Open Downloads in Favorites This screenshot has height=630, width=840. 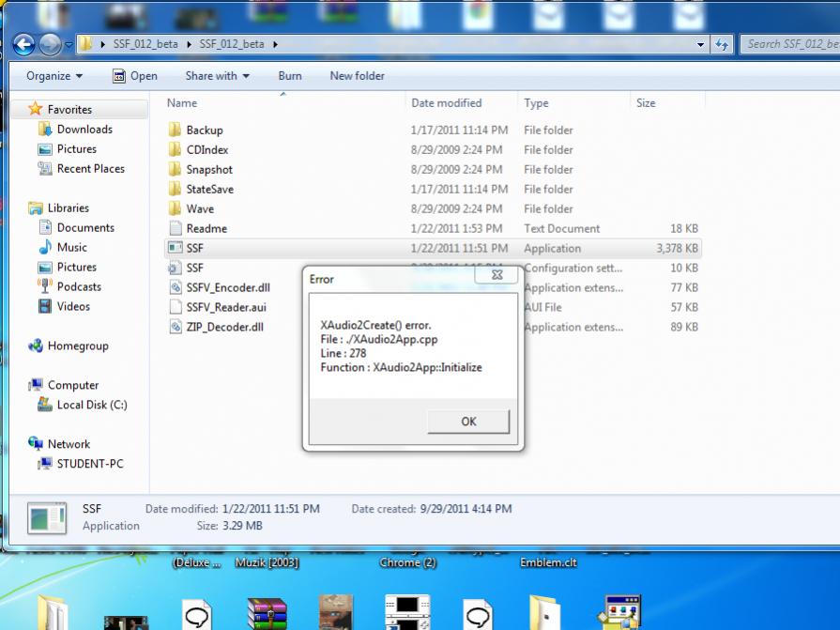84,130
